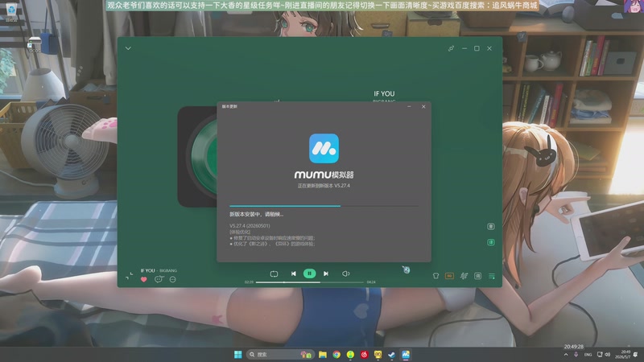
Task: Open the song comments bubble icon
Action: click(x=159, y=279)
